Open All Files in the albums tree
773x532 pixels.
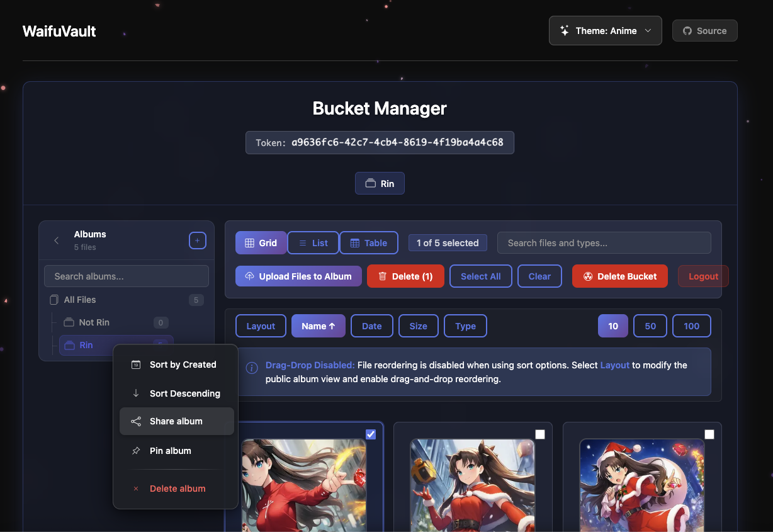click(x=127, y=300)
